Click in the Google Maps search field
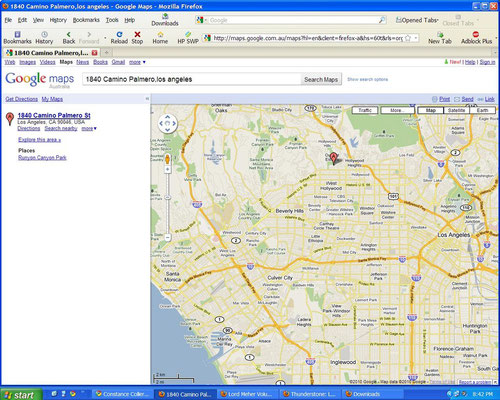 click(192, 79)
